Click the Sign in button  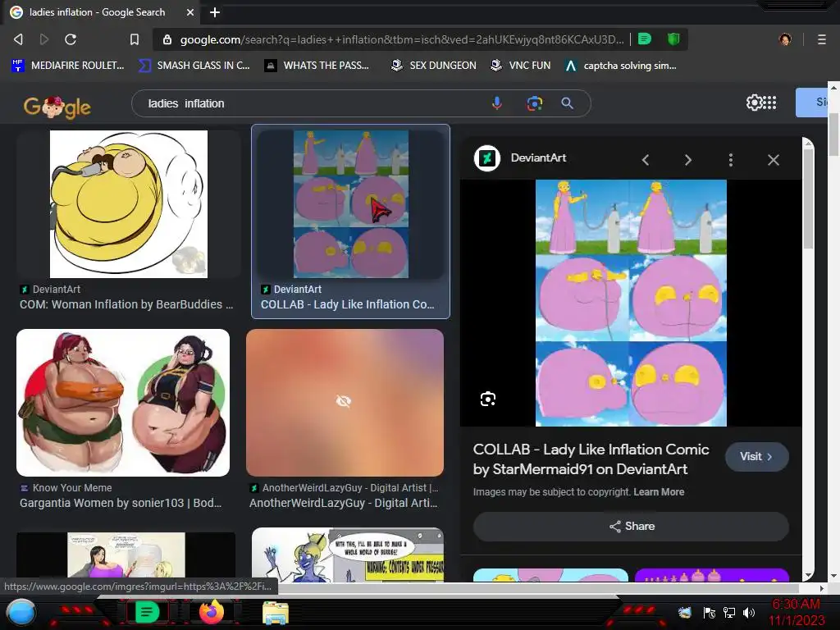813,103
